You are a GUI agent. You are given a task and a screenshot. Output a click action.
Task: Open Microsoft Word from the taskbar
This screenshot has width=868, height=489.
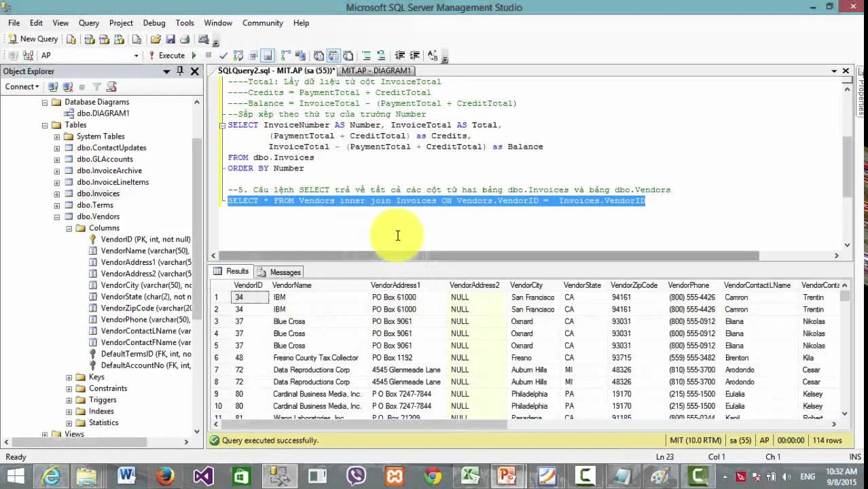[x=127, y=475]
